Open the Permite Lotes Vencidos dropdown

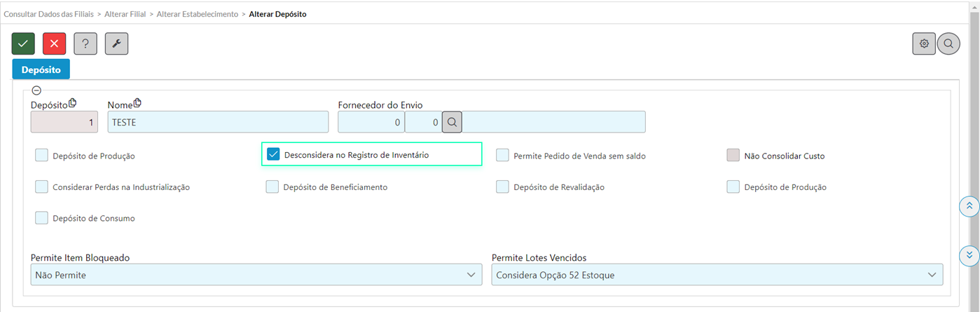(x=717, y=275)
